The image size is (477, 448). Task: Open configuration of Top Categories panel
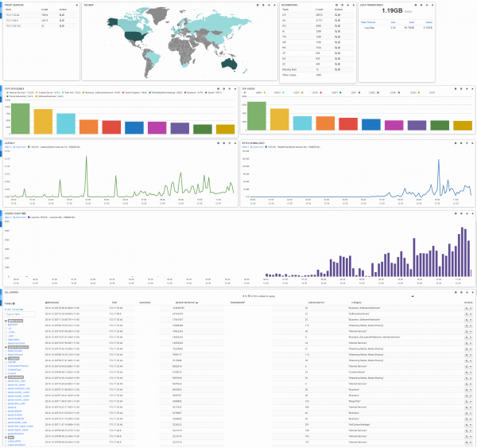[x=223, y=88]
